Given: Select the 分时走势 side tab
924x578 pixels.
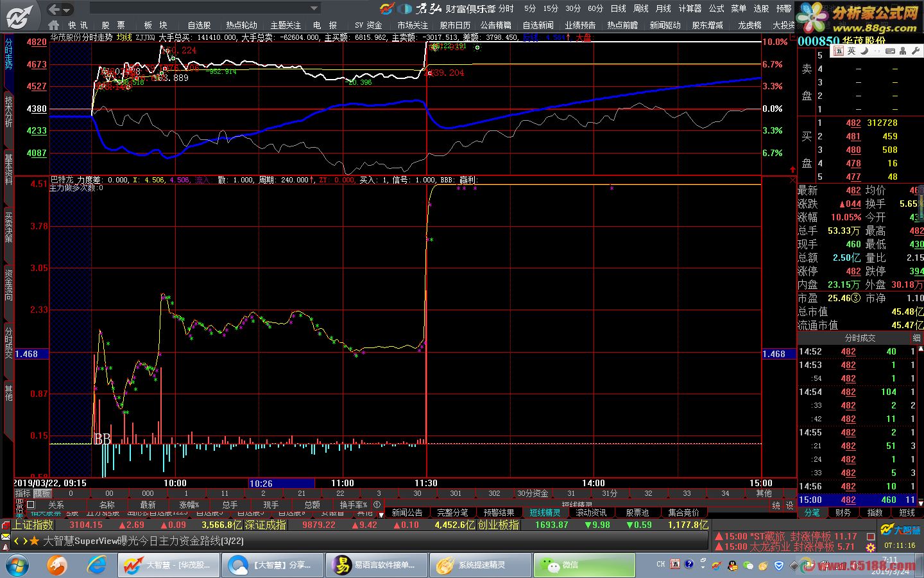Looking at the screenshot, I should point(8,54).
